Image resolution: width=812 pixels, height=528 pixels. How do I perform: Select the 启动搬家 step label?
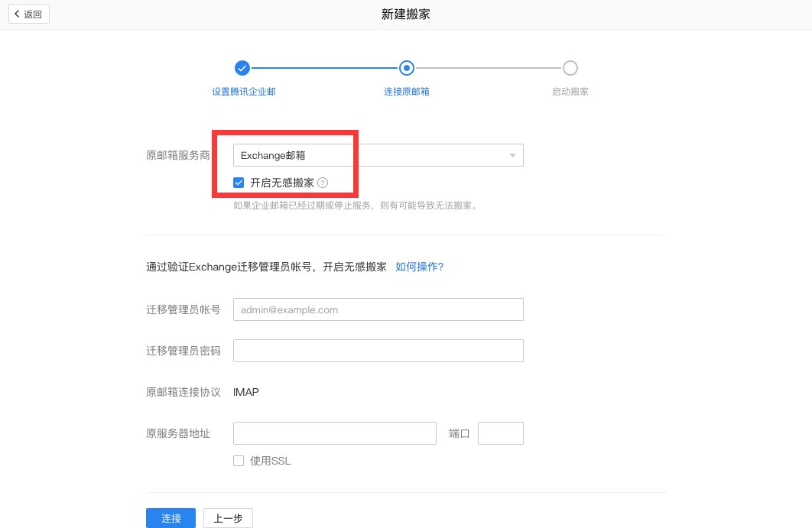point(570,92)
